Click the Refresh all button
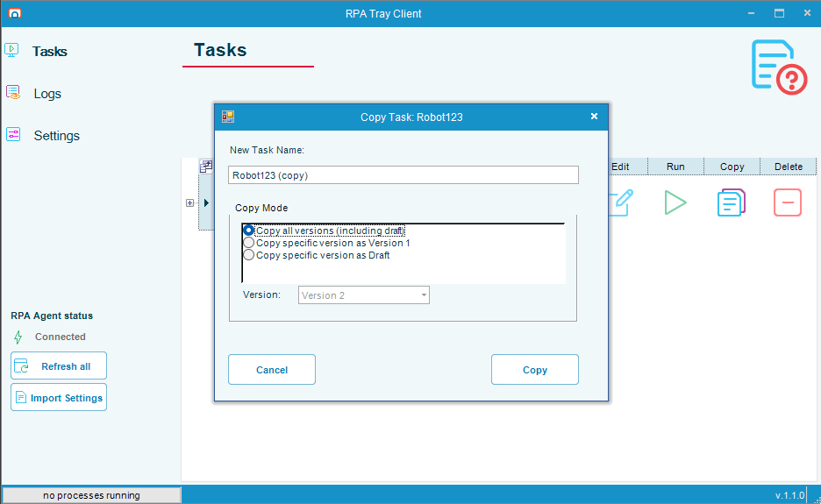Image resolution: width=821 pixels, height=504 pixels. click(x=59, y=366)
